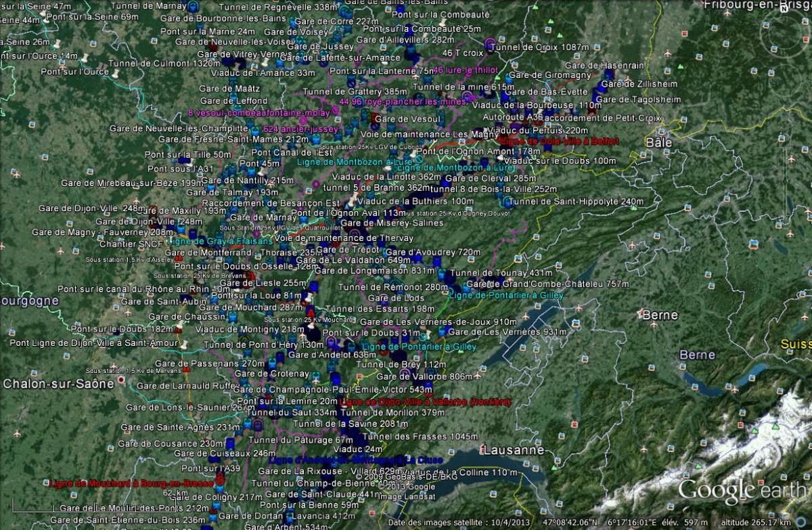Click the red dot marker at Chalon-sur-Saône

click(x=121, y=380)
